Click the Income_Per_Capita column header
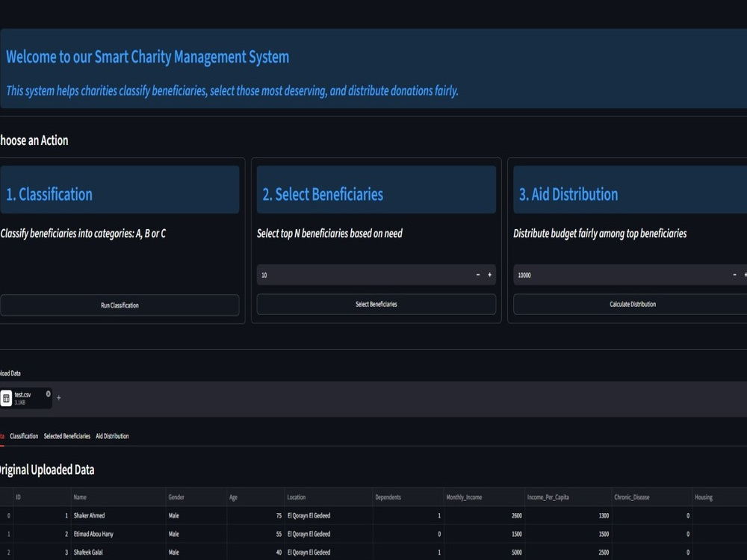 click(568, 497)
